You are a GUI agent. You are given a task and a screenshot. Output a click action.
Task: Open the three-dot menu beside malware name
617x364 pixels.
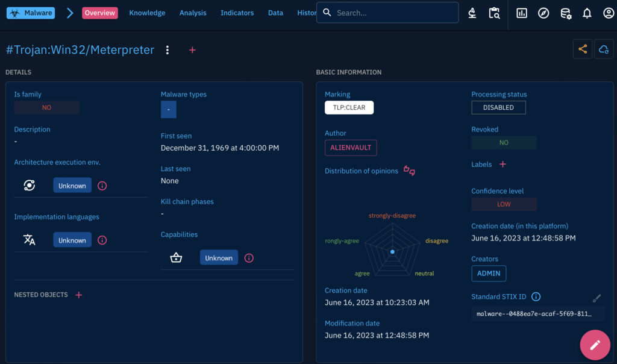168,50
